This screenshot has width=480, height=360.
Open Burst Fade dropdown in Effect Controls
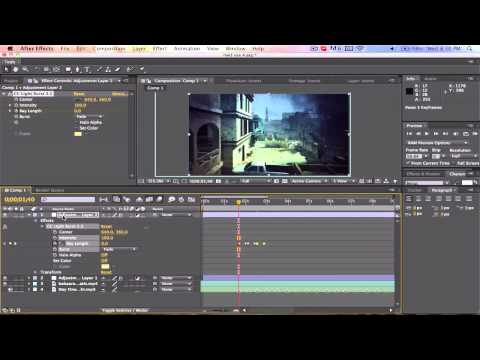coord(89,117)
